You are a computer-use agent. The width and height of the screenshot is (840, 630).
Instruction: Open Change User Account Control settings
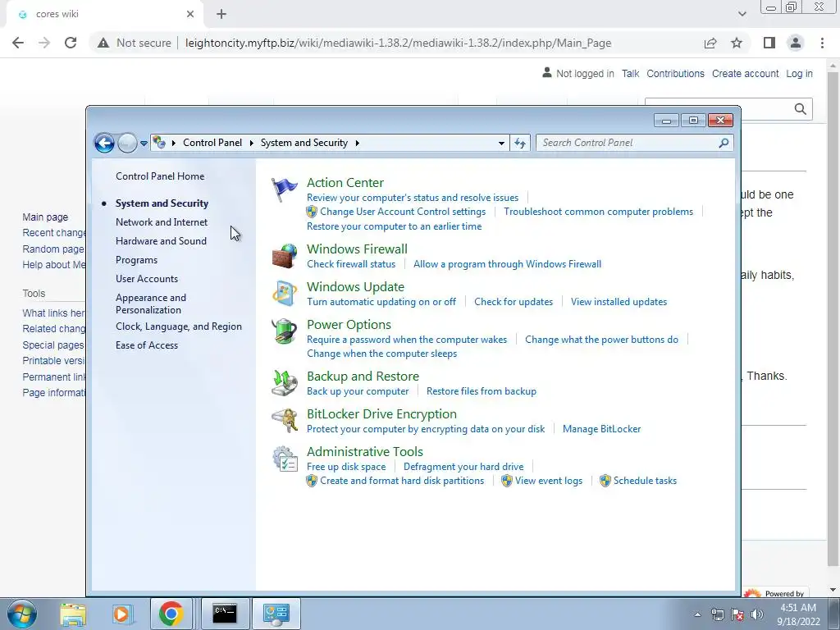(x=402, y=212)
